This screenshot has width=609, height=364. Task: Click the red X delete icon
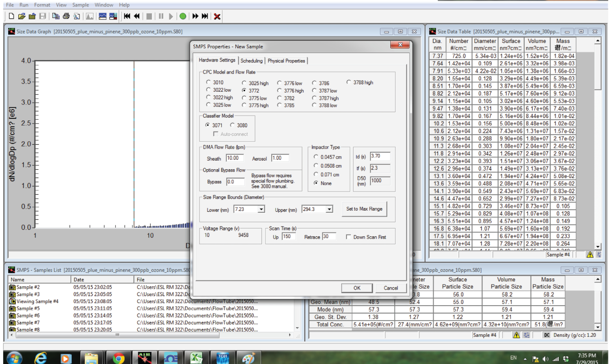(x=217, y=16)
